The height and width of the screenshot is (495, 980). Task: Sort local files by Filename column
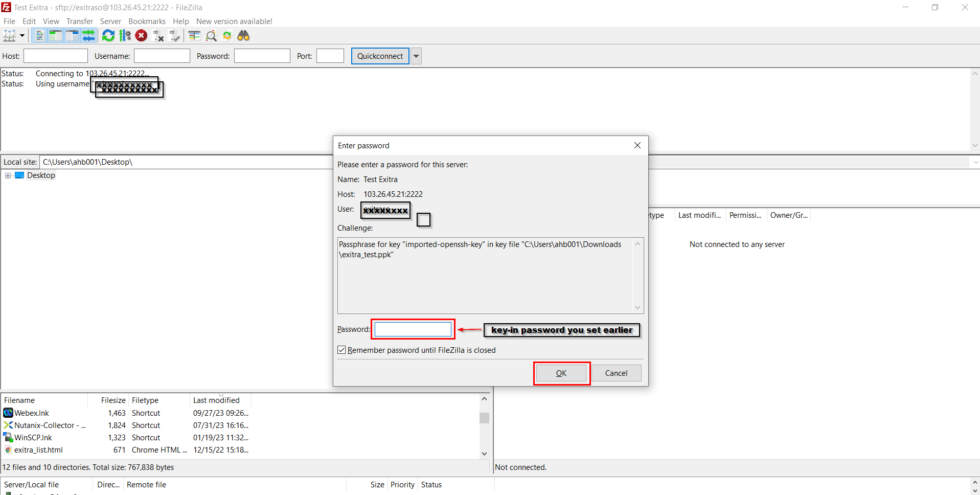[x=44, y=400]
